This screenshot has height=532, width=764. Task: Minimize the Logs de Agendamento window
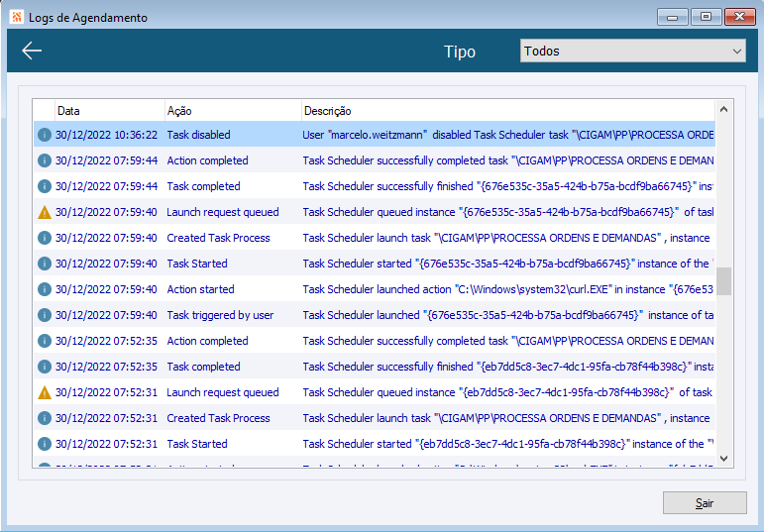click(x=673, y=17)
